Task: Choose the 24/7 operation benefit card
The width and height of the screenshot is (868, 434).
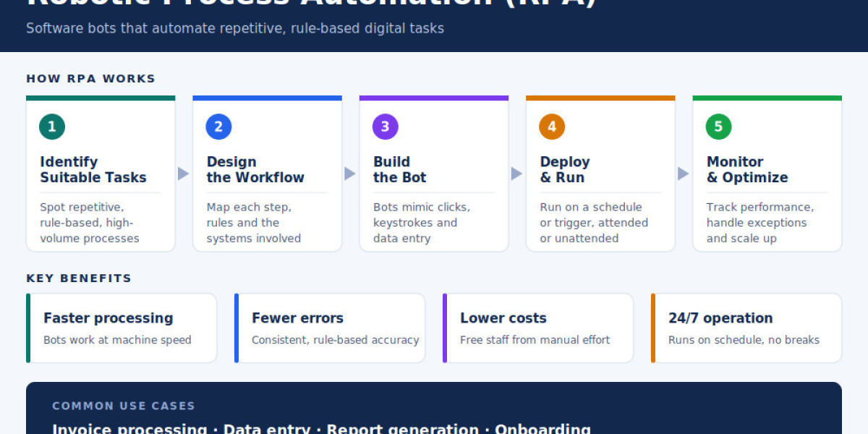Action: (746, 328)
